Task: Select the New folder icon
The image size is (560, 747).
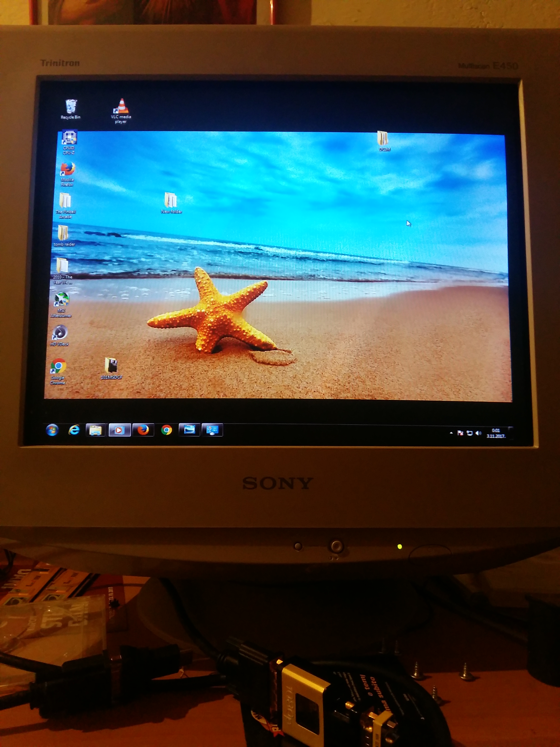Action: (x=171, y=200)
